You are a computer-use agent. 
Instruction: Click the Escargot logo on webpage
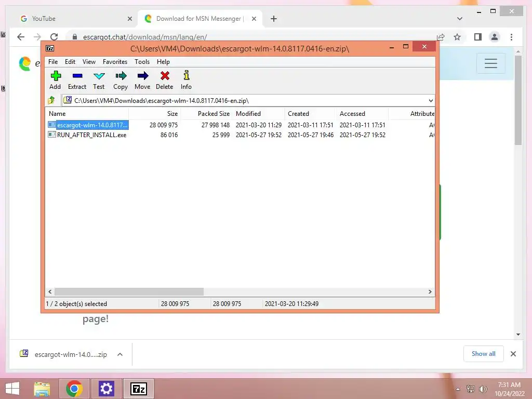click(25, 63)
